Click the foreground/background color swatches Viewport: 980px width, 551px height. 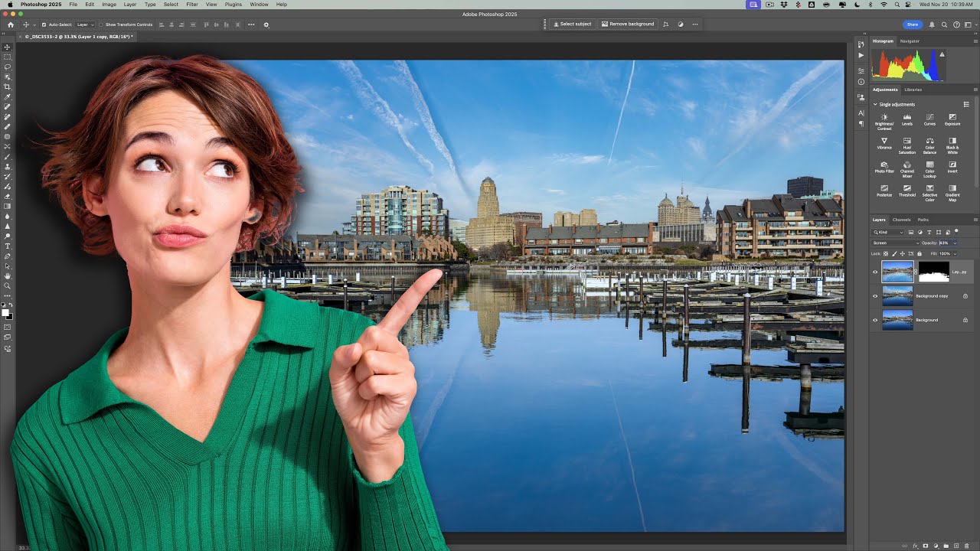pyautogui.click(x=7, y=313)
